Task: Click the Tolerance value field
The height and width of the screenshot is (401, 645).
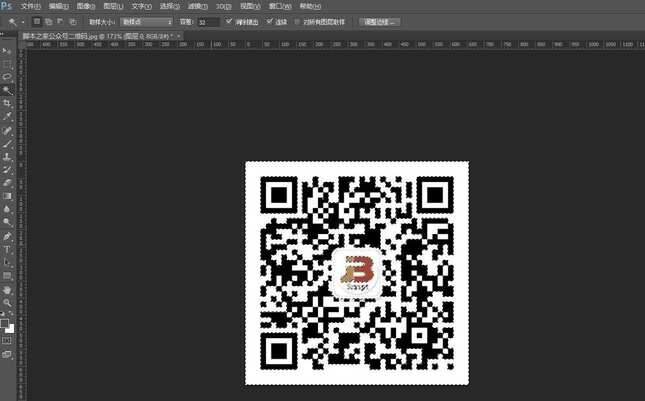Action: click(x=209, y=22)
